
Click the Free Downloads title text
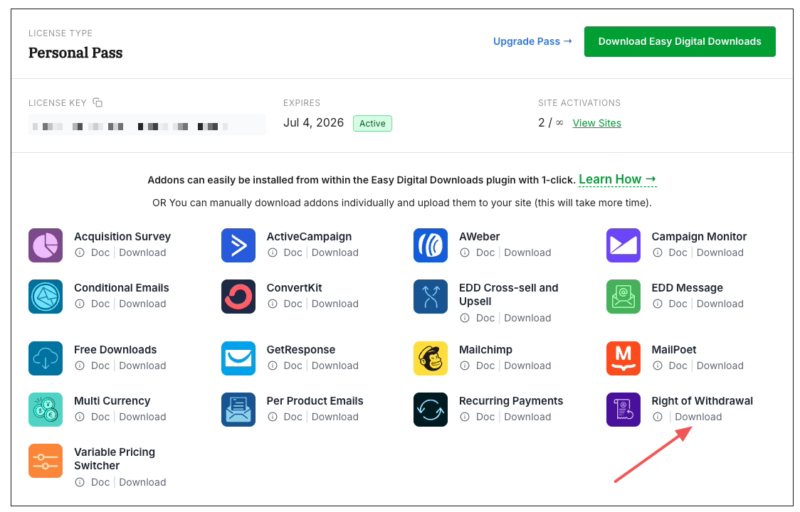[x=115, y=350]
